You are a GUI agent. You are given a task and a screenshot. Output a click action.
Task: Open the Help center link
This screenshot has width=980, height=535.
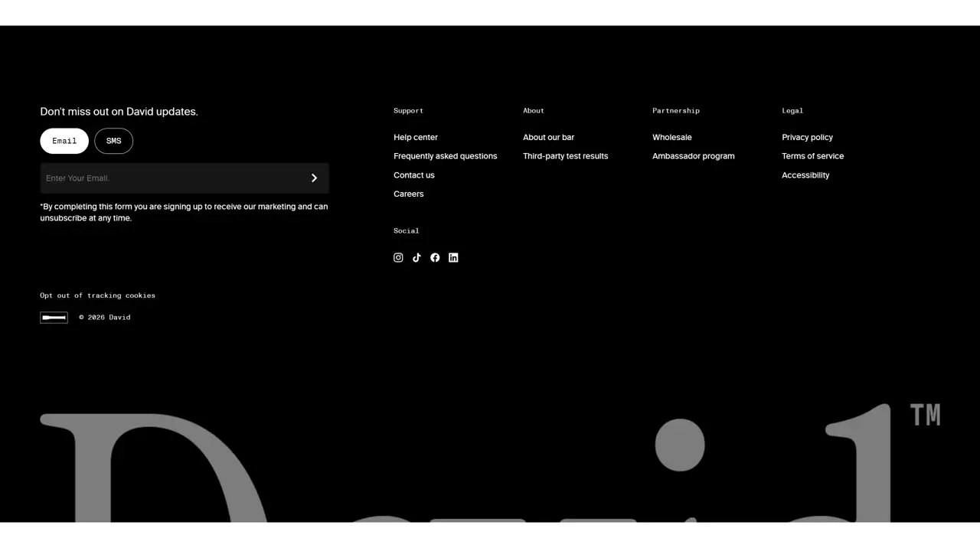pos(416,138)
